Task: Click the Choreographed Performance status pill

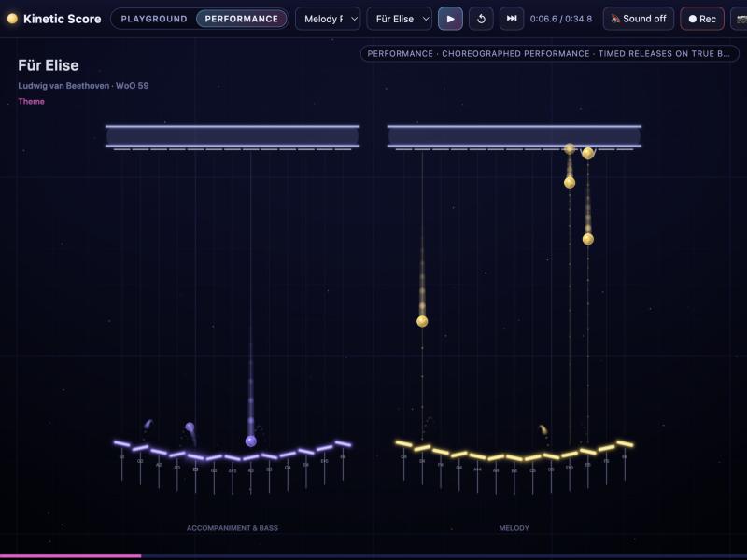Action: 549,54
